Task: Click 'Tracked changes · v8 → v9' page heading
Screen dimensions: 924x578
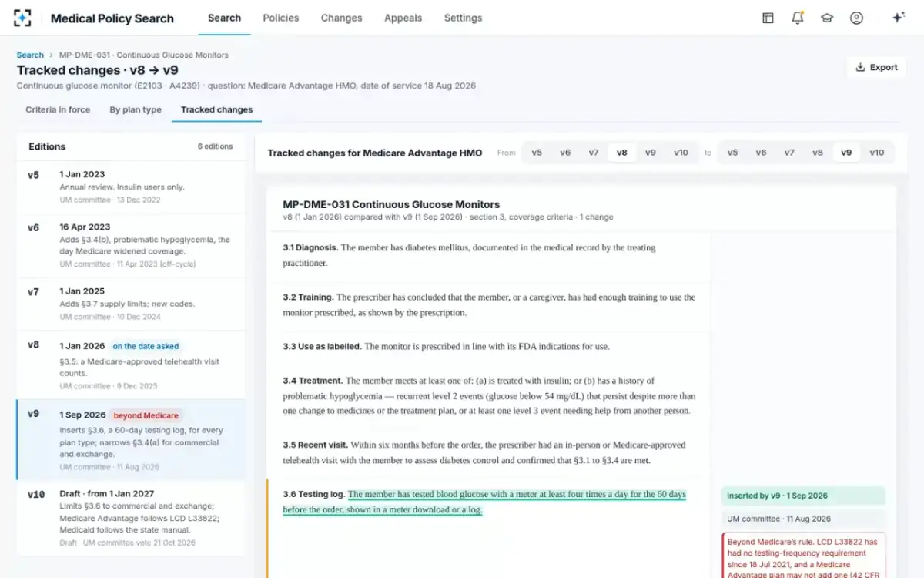Action: [98, 70]
